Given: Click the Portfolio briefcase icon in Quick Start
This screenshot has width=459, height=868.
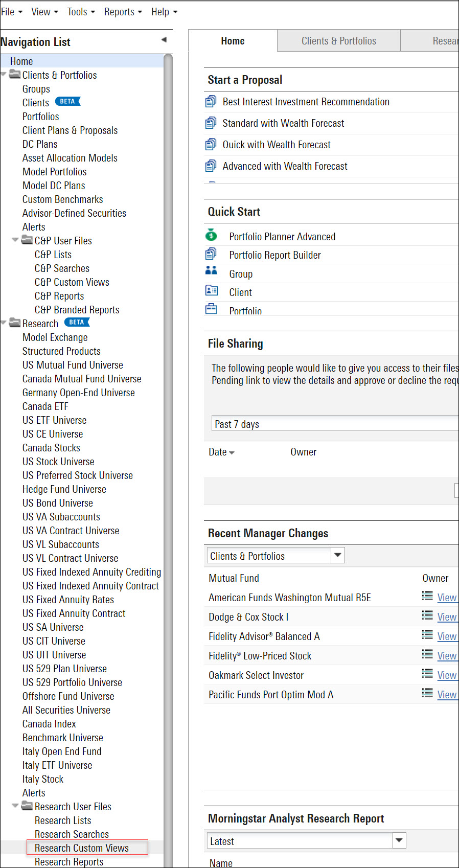Looking at the screenshot, I should point(211,309).
